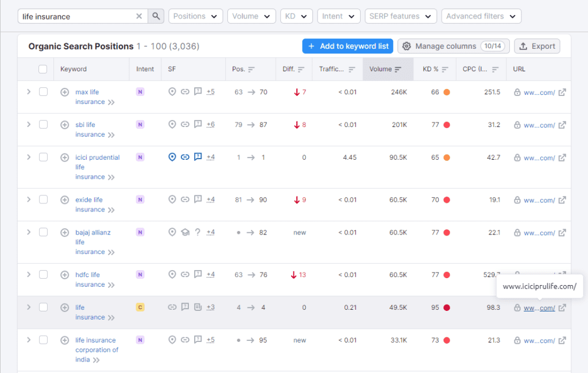Add exide life insurance via plus icon
Screen dimensions: 588x373
click(64, 199)
